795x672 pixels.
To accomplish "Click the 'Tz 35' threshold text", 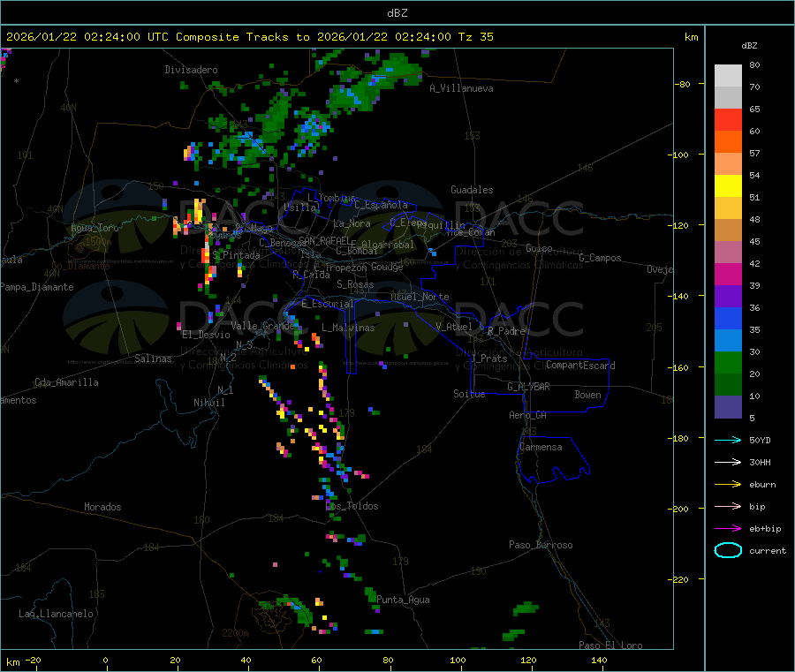I will (x=475, y=37).
